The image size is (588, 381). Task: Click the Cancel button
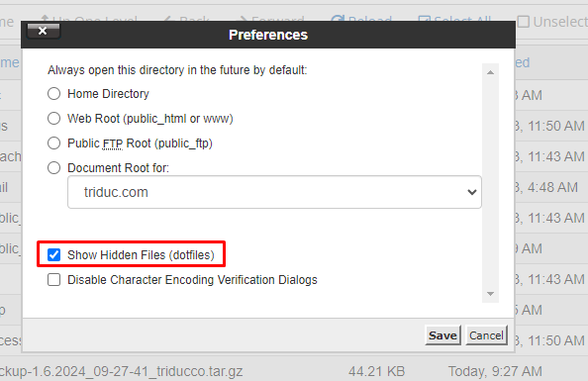(486, 335)
